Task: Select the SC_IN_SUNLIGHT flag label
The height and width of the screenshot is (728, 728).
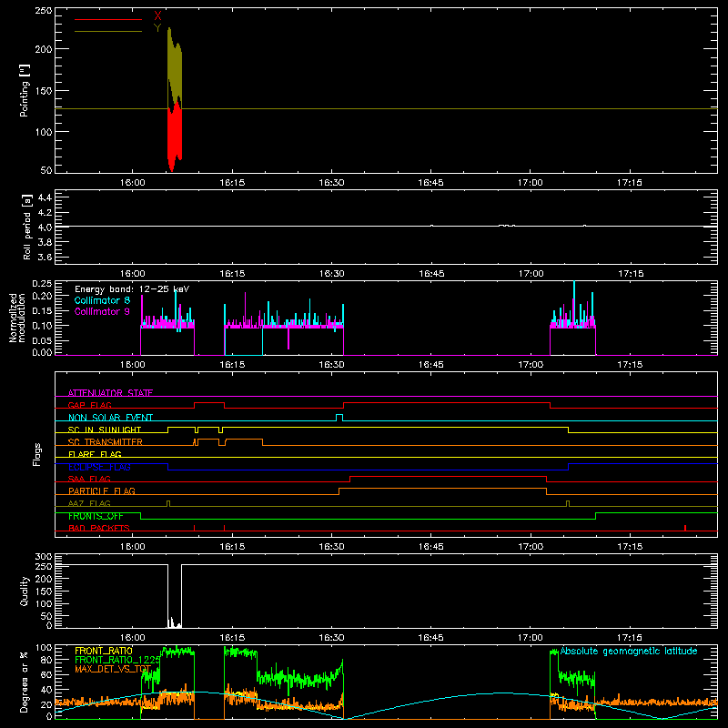Action: 105,430
